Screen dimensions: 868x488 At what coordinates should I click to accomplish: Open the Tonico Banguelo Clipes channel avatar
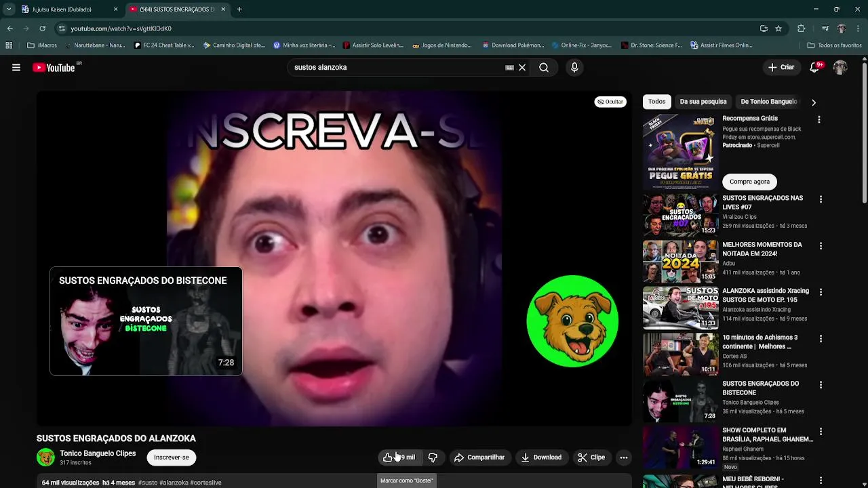pyautogui.click(x=45, y=457)
